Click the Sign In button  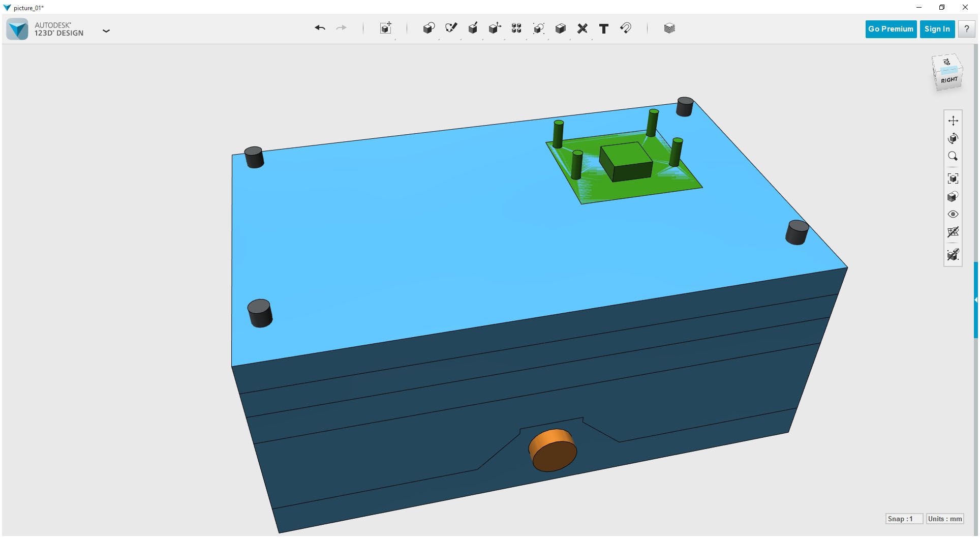tap(937, 28)
